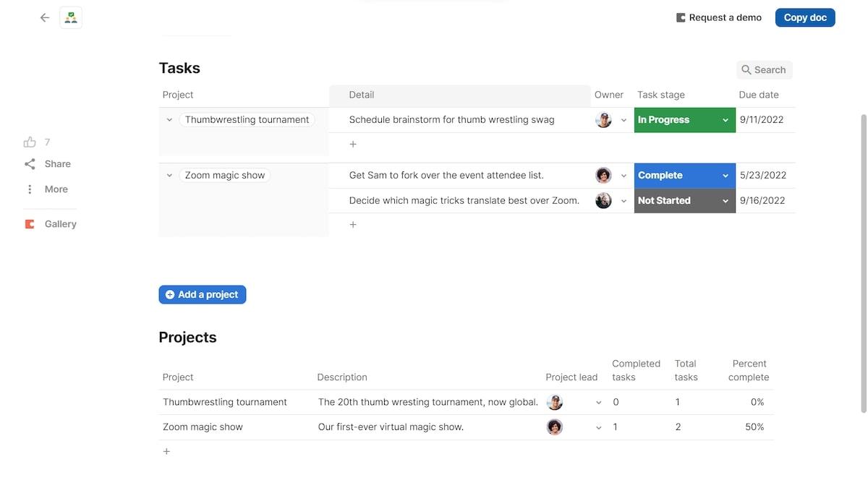Click the thumbs-up like icon
The height and width of the screenshot is (488, 868).
pos(30,142)
